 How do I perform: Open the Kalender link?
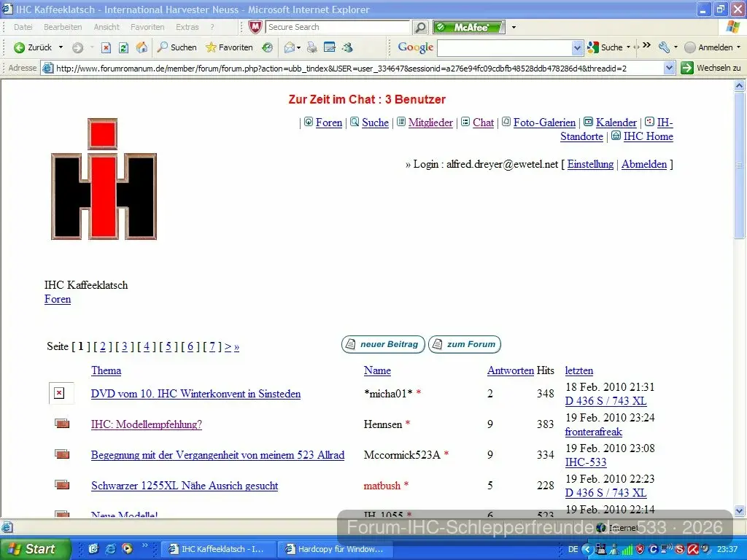pyautogui.click(x=616, y=122)
